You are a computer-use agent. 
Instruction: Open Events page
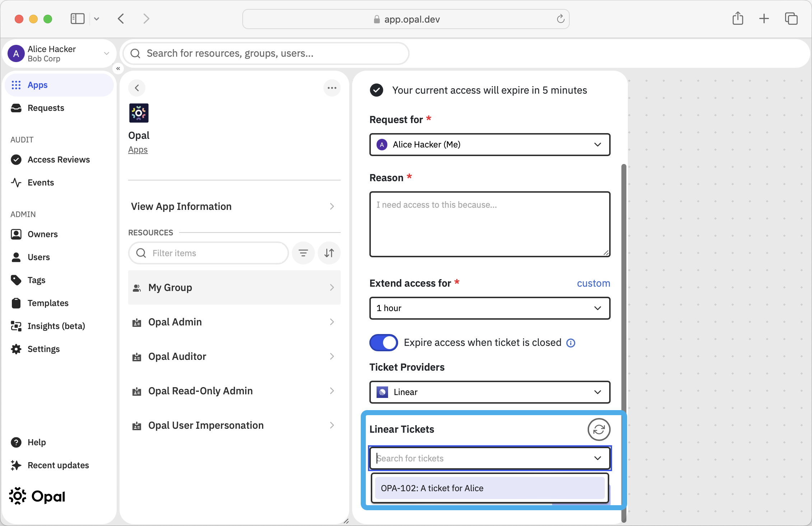[x=59, y=183]
